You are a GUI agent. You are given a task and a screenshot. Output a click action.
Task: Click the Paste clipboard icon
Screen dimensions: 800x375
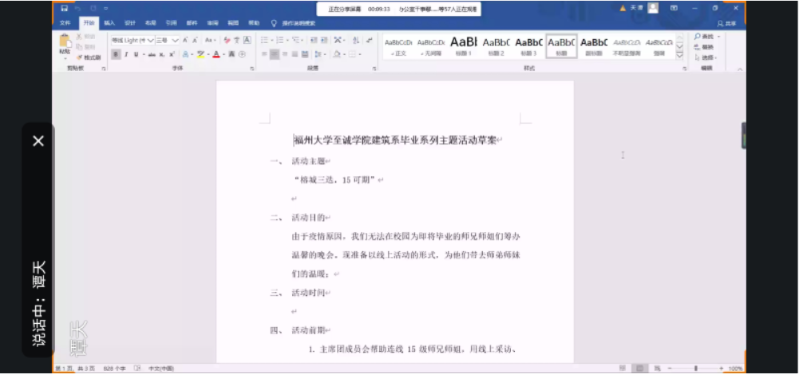[65, 43]
